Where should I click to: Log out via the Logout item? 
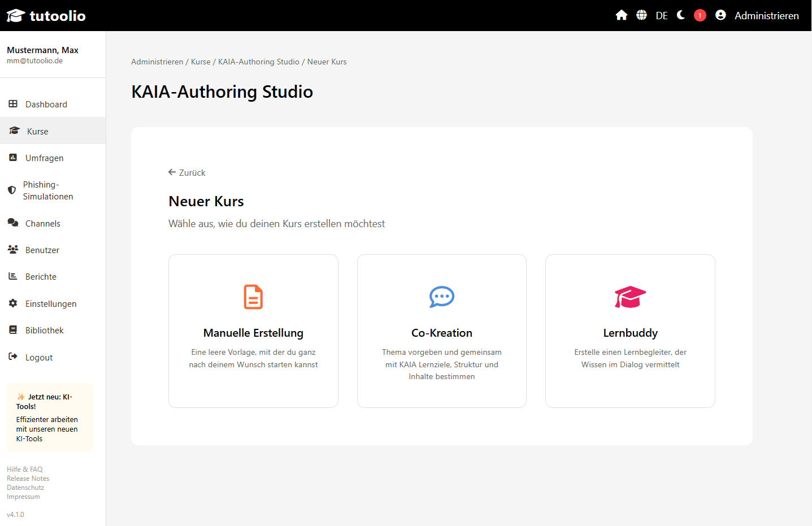38,358
